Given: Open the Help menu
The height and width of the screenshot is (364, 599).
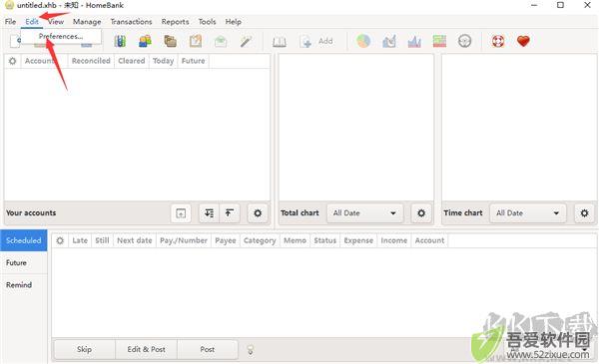Looking at the screenshot, I should [233, 22].
